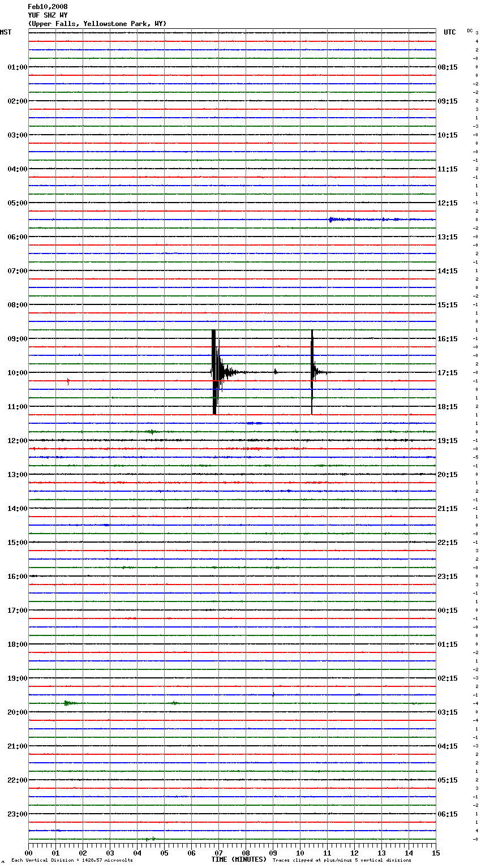Click the 02:15 UTC time label
This screenshot has width=481, height=868.
click(448, 678)
